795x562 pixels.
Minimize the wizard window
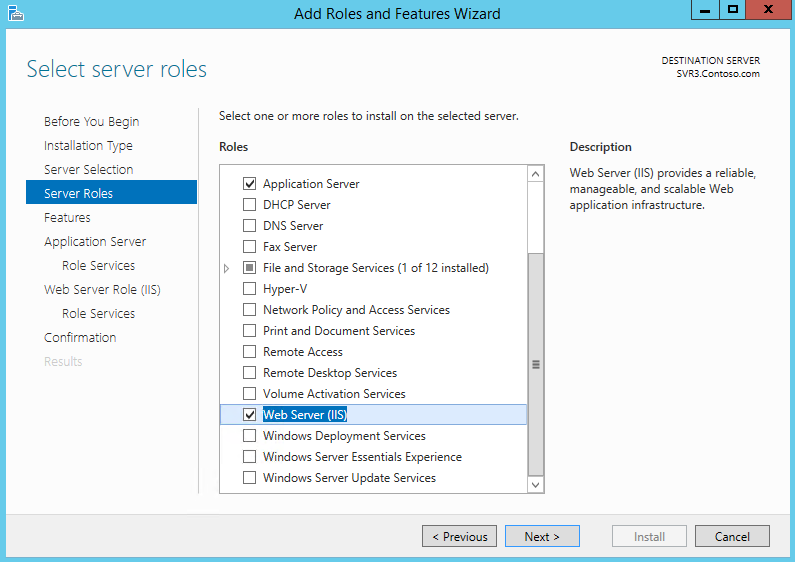(705, 10)
